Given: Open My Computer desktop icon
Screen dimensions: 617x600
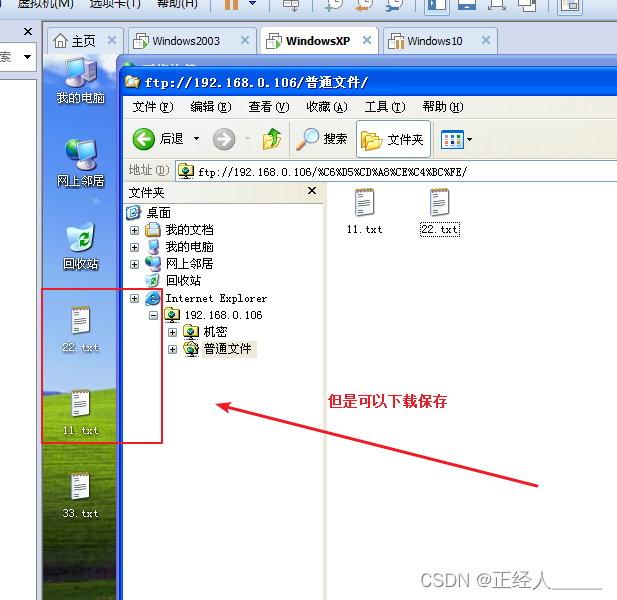Looking at the screenshot, I should [x=81, y=81].
